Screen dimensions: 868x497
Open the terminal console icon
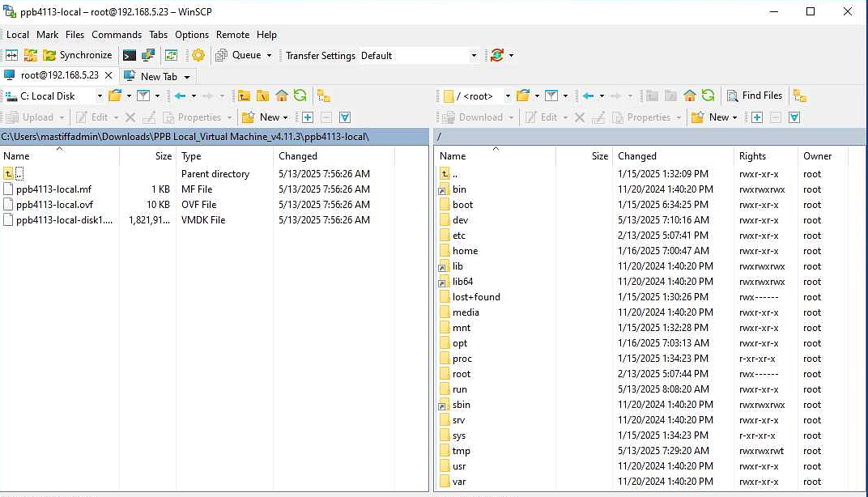pyautogui.click(x=129, y=55)
